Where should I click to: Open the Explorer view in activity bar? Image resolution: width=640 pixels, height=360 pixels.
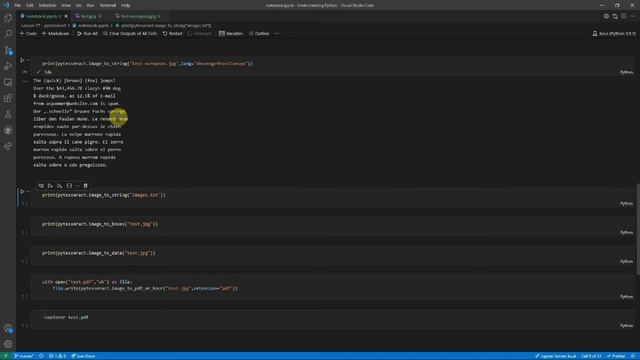tap(8, 18)
